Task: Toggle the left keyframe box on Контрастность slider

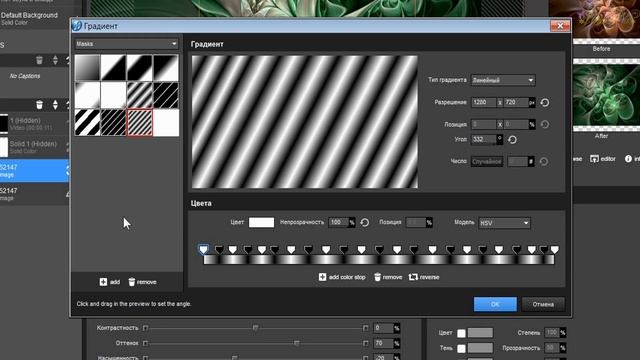Action: [x=145, y=328]
